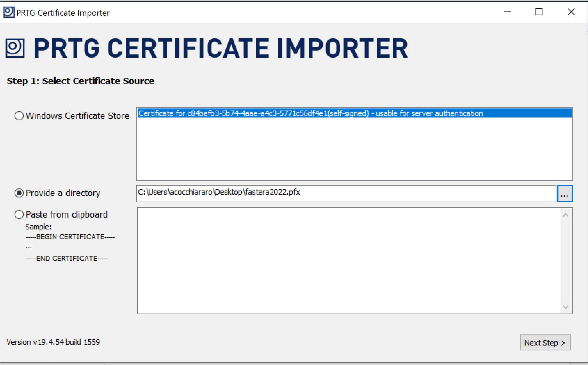Click the certificate file path input field
Viewport: 588px width, 365px height.
pos(346,193)
